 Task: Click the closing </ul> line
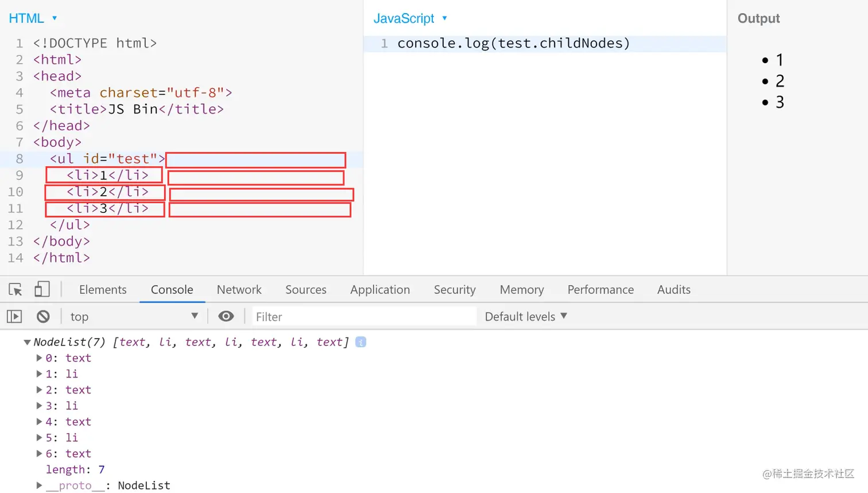(70, 225)
